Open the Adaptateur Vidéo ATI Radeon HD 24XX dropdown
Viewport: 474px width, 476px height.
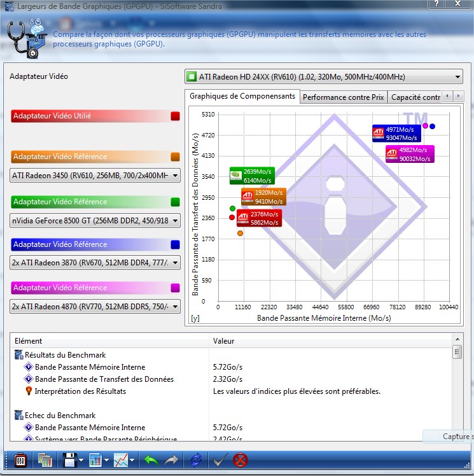pos(323,76)
